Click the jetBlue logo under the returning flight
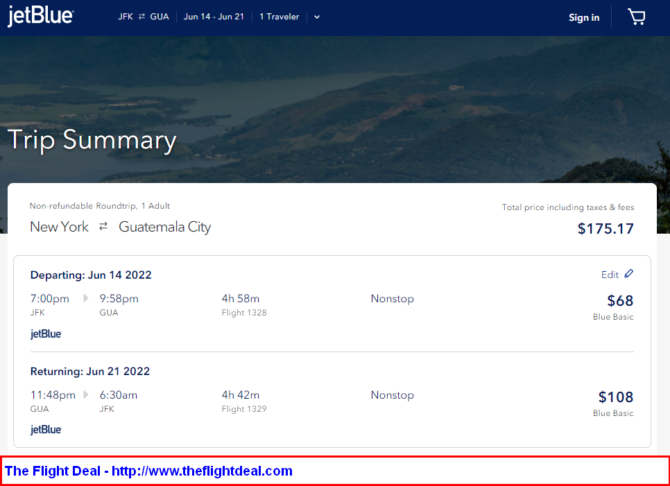 click(x=46, y=430)
